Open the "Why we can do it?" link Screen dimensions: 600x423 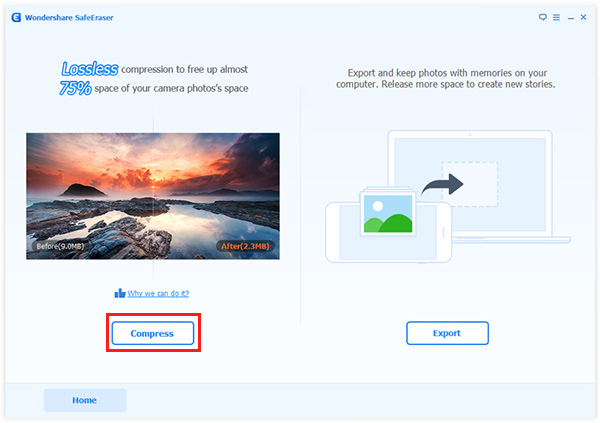[x=158, y=293]
